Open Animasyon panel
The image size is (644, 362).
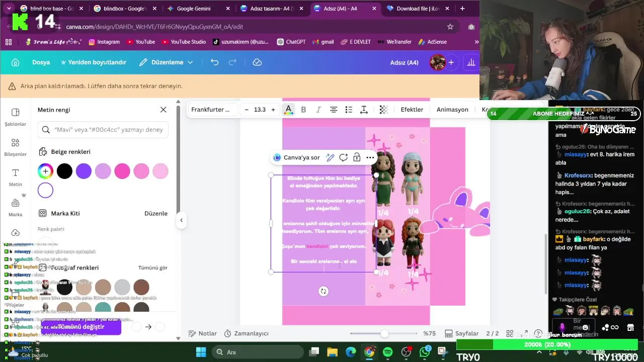[452, 110]
